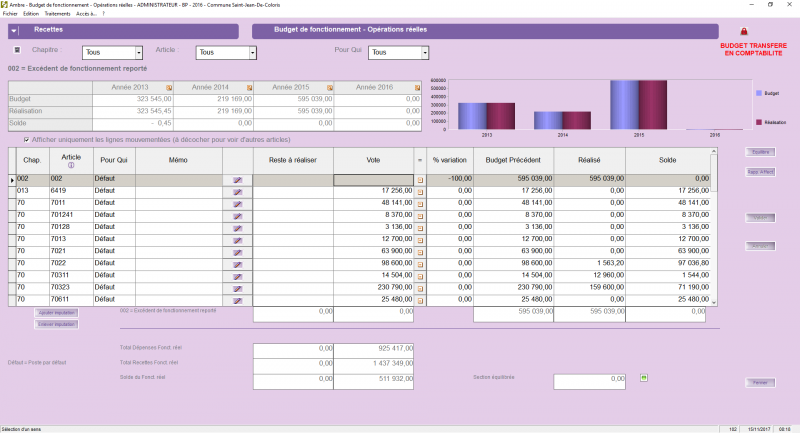Open memo edit icon for article 70128 row
Viewport: 800px width, 433px height.
coord(237,228)
